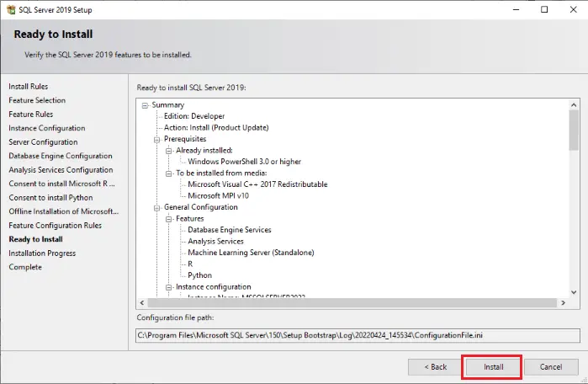Image resolution: width=588 pixels, height=384 pixels.
Task: Collapse the General Configuration node
Action: 156,207
